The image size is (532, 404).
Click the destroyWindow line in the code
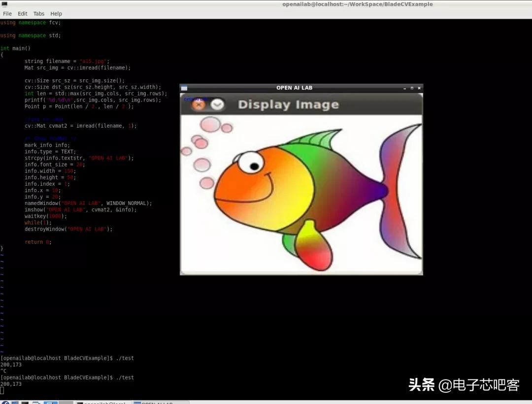coord(68,229)
